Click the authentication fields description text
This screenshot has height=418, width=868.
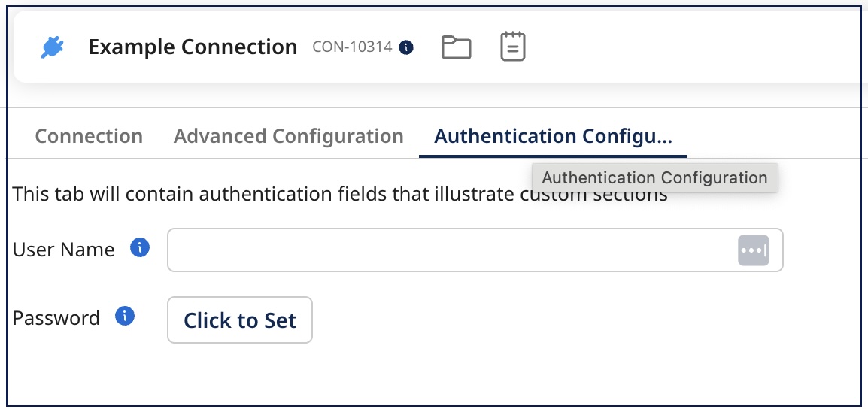pyautogui.click(x=263, y=195)
